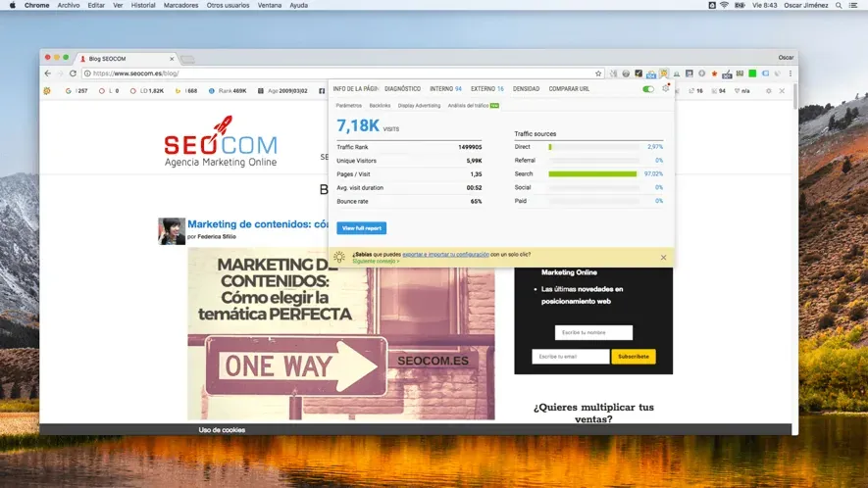
Task: Click the Siguiente consejo link
Action: click(376, 262)
